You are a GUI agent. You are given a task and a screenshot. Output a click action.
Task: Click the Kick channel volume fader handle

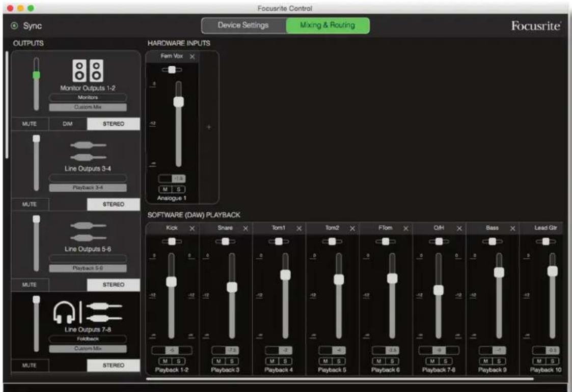click(172, 282)
